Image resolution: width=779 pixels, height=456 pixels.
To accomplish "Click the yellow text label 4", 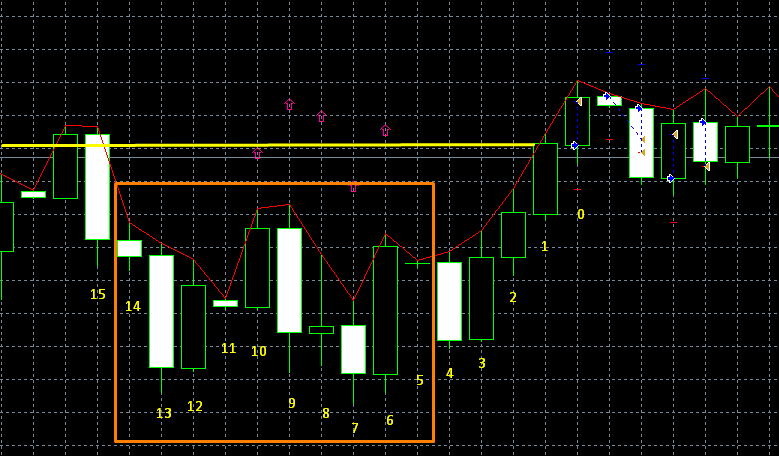I will (x=450, y=373).
